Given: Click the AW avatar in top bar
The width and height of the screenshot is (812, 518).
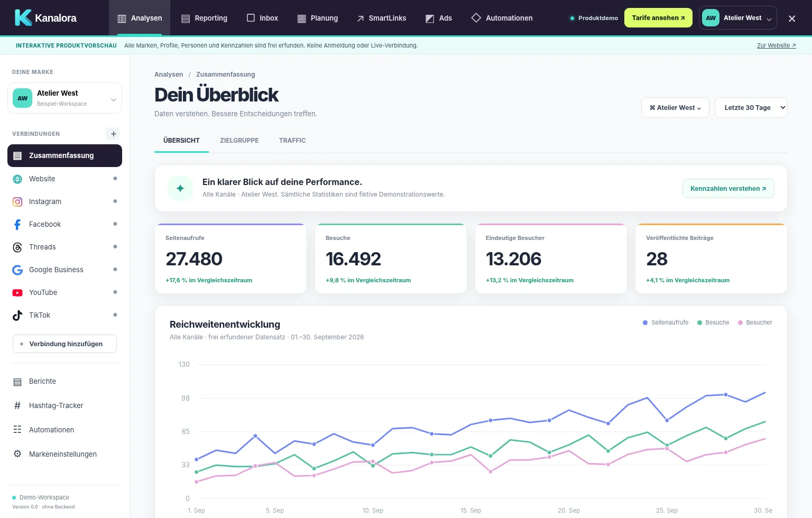Looking at the screenshot, I should click(711, 18).
